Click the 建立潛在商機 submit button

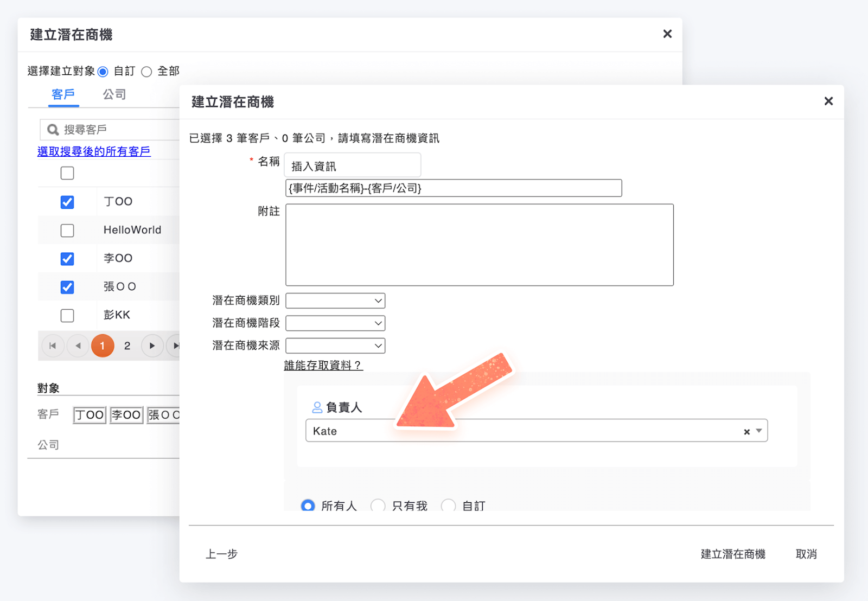click(x=732, y=554)
